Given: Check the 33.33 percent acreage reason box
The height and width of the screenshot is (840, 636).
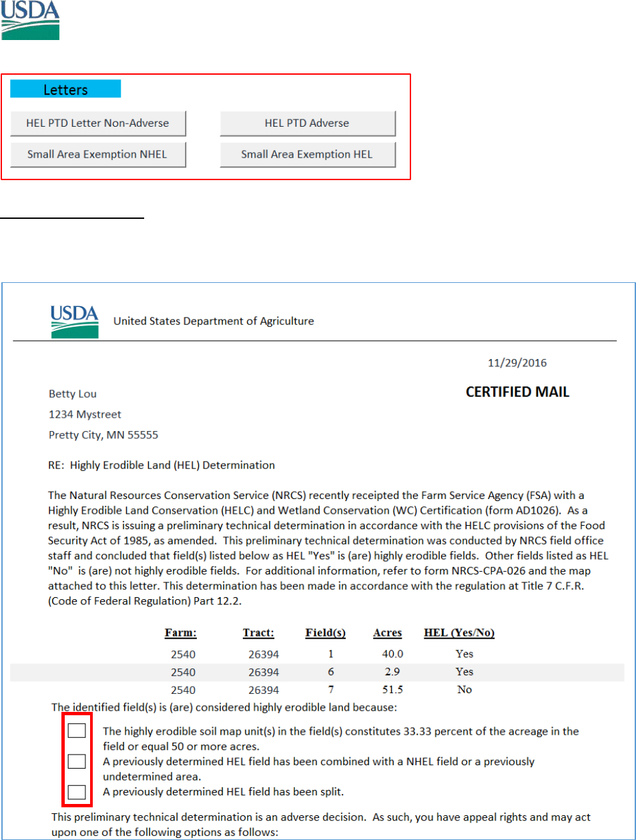Looking at the screenshot, I should tap(77, 731).
